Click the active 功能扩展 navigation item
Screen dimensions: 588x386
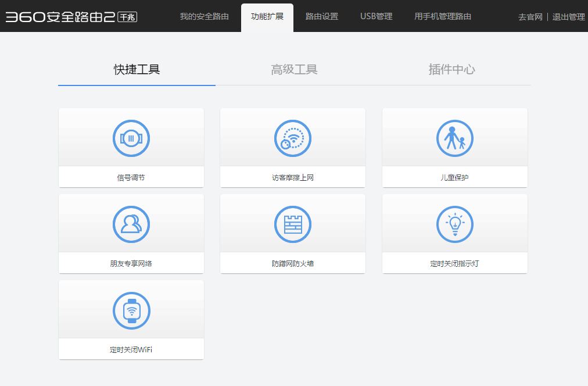(267, 17)
